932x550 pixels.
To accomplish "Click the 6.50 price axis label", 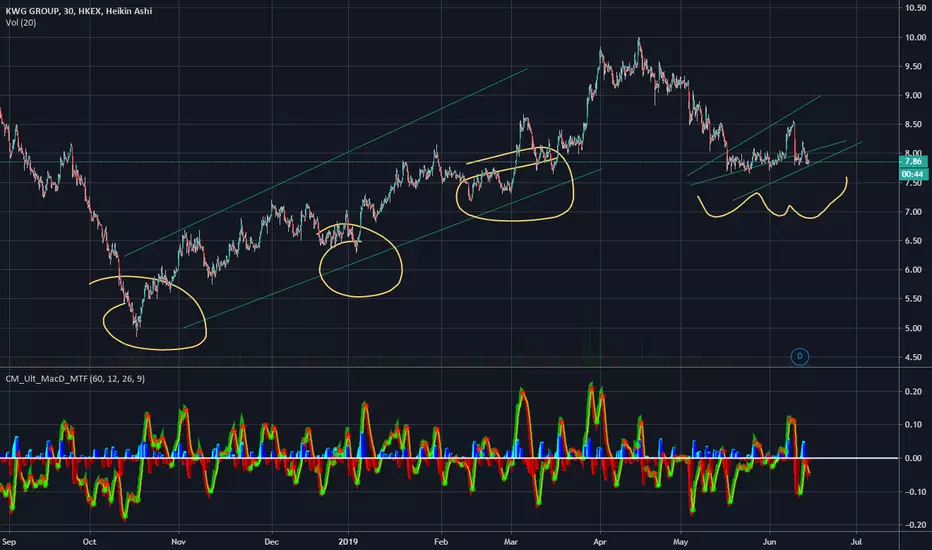I will click(x=914, y=241).
